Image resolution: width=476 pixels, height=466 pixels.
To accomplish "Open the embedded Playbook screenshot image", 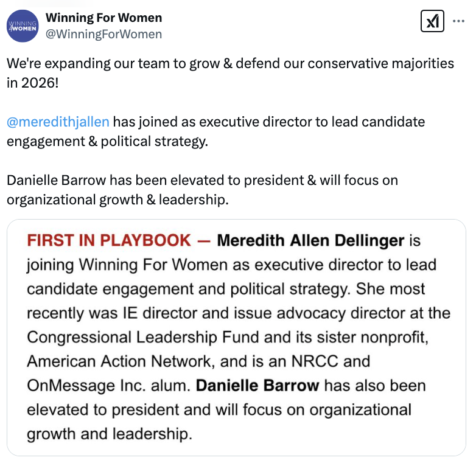I will [237, 338].
